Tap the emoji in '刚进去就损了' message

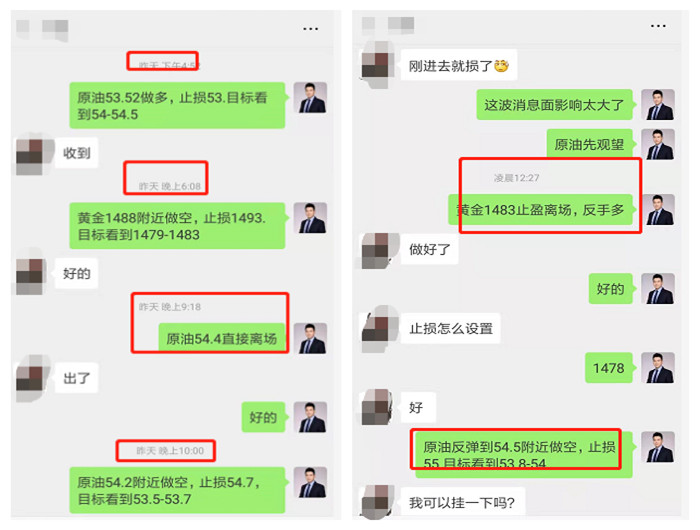tap(501, 66)
